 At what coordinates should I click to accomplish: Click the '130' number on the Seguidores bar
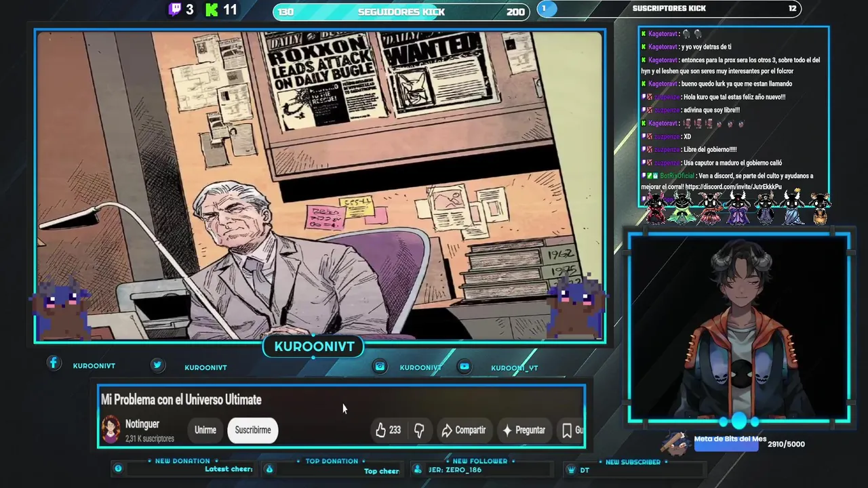286,12
